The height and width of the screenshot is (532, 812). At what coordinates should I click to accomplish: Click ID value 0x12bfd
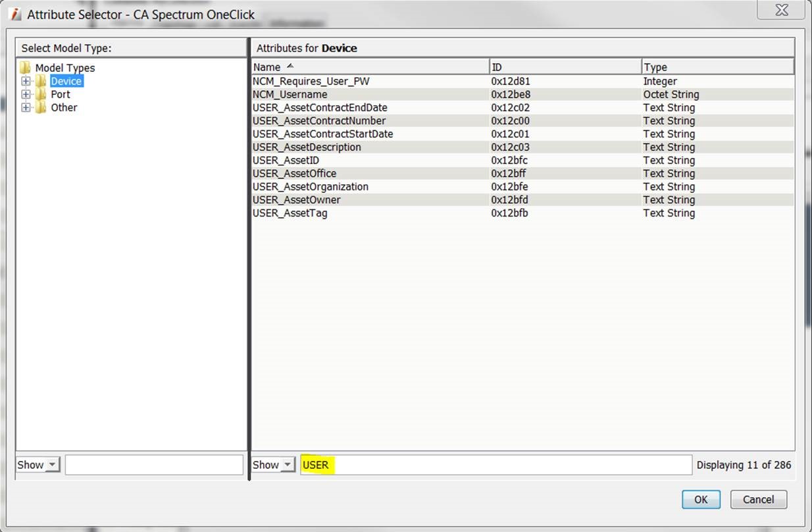pyautogui.click(x=509, y=199)
